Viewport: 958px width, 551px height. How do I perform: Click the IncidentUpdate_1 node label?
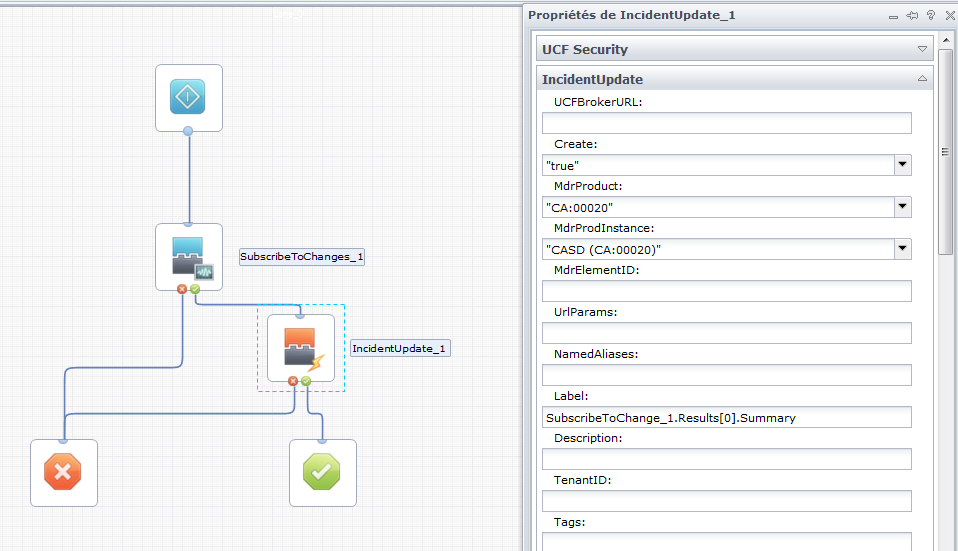click(400, 349)
